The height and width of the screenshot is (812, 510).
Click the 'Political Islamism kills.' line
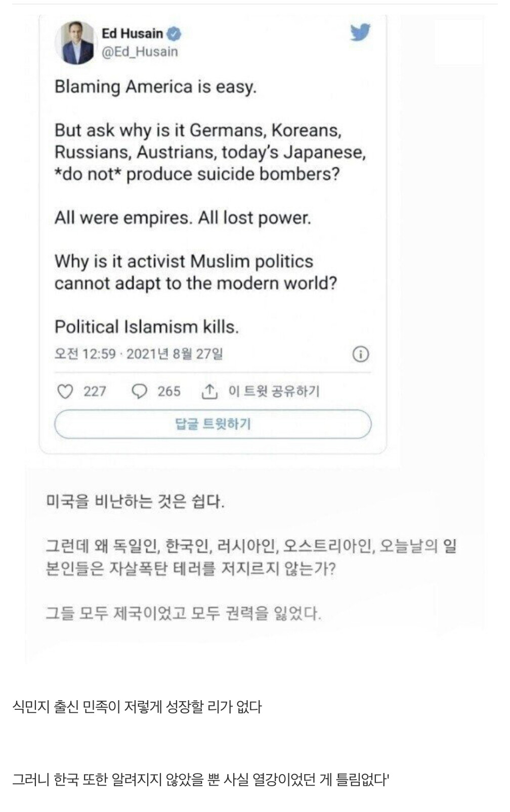pos(146,327)
